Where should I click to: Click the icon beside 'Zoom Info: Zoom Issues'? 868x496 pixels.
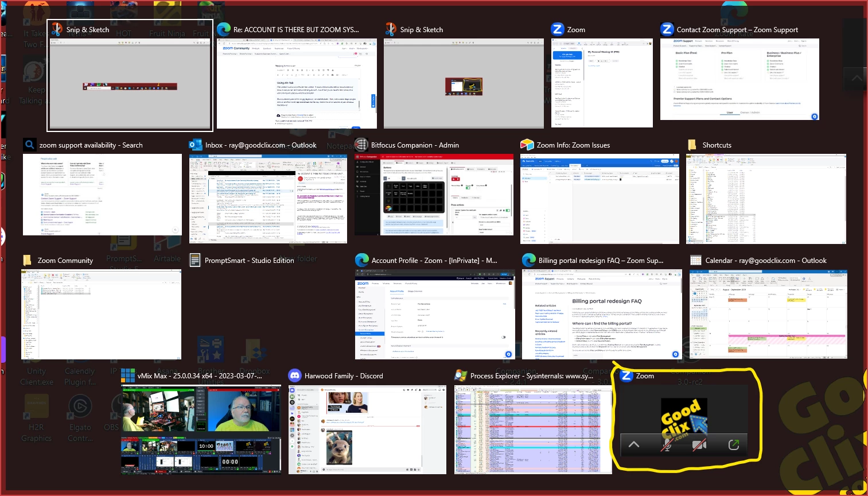[527, 145]
